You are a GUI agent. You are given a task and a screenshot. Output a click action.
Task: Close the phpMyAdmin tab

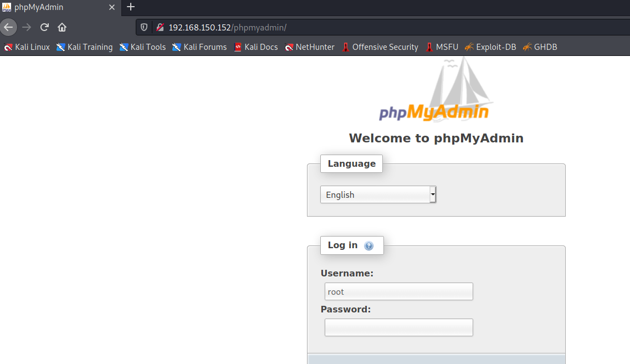[112, 7]
